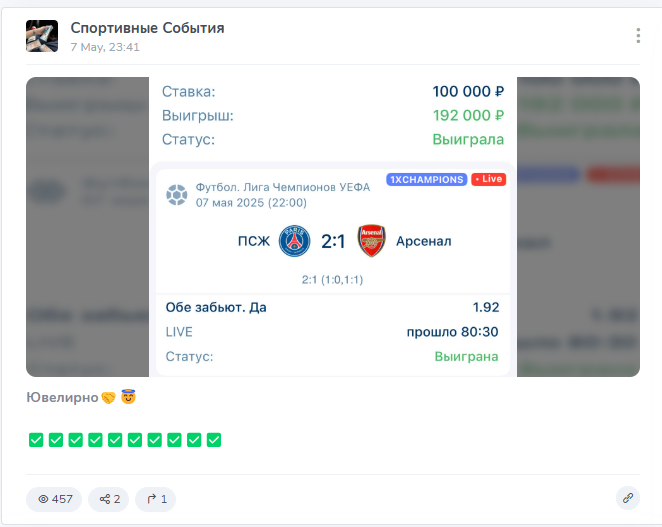Image resolution: width=662 pixels, height=527 pixels.
Task: Click the handshake emoji after Ювелирно
Action: click(x=108, y=398)
